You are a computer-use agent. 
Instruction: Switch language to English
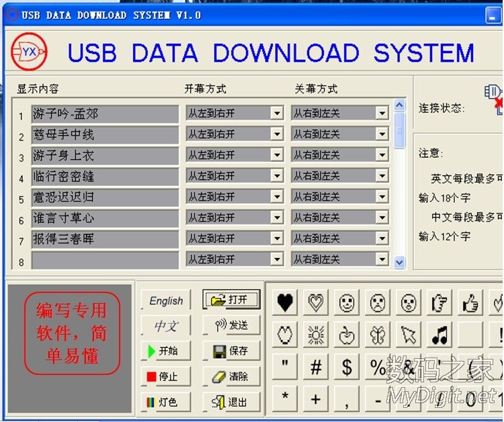(x=165, y=300)
